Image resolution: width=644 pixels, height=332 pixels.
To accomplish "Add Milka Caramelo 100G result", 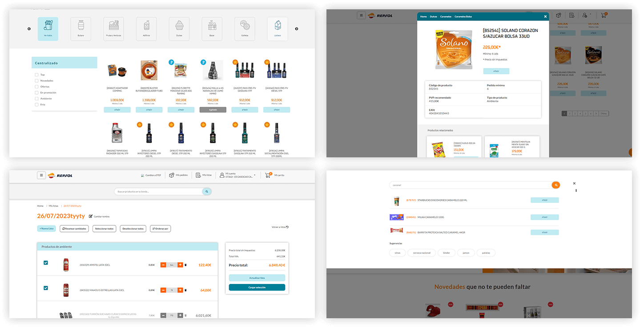I will pos(544,217).
